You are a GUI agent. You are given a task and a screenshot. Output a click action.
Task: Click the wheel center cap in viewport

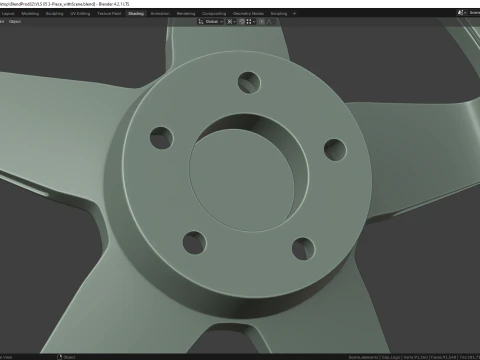tap(242, 180)
